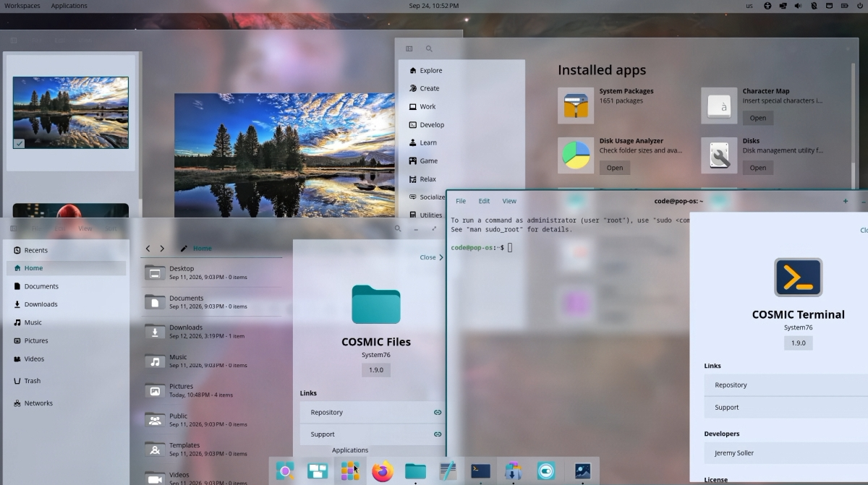Click developer Jeremy Soller in Terminal about
868x485 pixels.
point(786,452)
